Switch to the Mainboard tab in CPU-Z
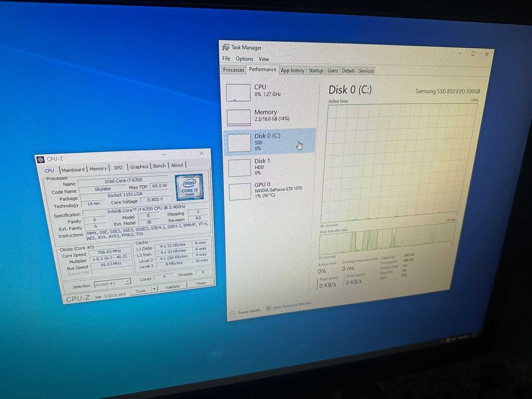Image resolution: width=532 pixels, height=399 pixels. pos(73,169)
